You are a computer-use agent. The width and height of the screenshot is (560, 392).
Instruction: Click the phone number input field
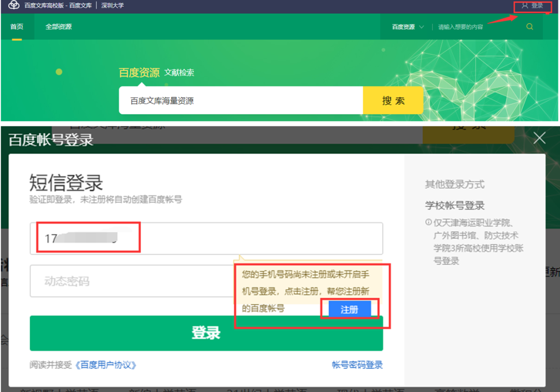tap(207, 237)
